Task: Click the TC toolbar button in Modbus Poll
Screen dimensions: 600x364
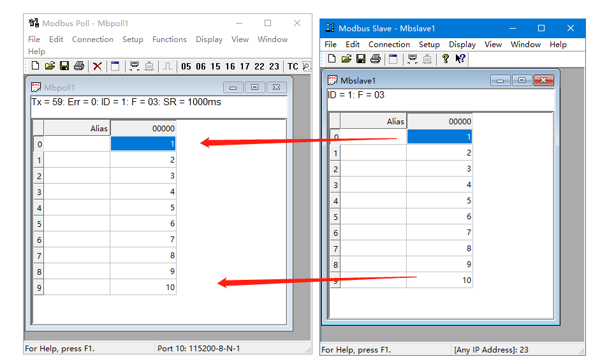Action: point(293,66)
